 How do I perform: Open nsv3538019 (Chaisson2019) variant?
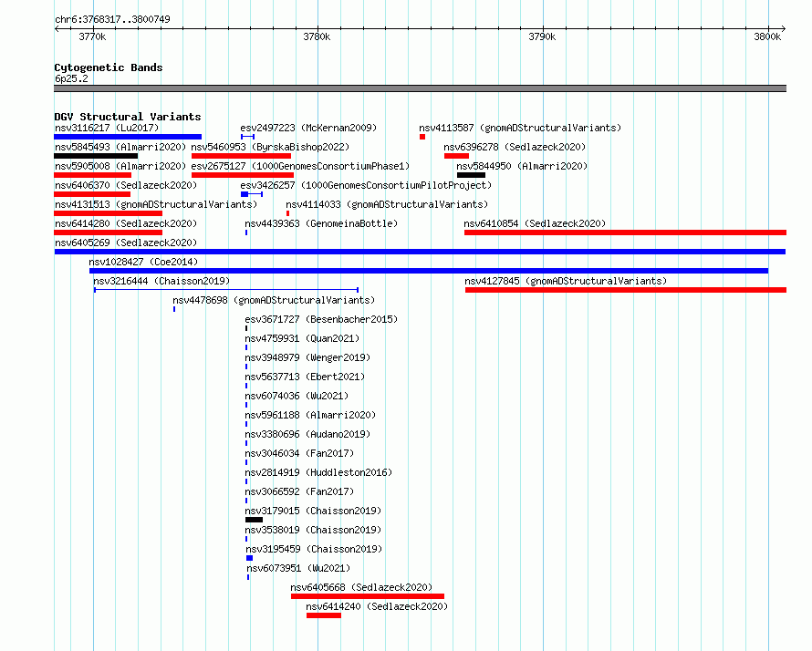point(313,530)
